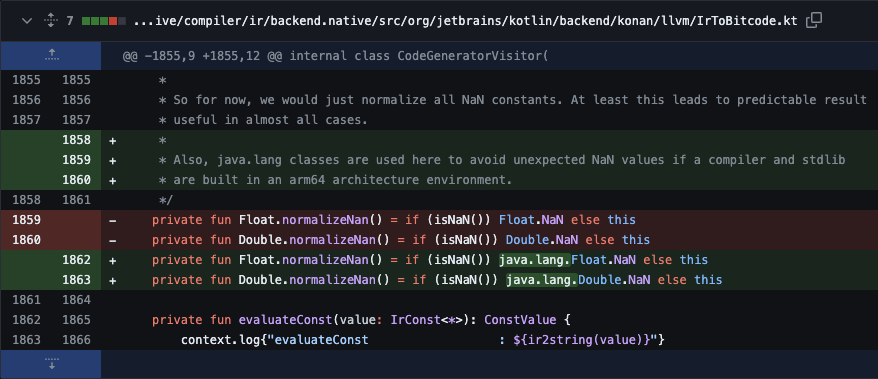The image size is (878, 379).
Task: Select new line number 1866
Action: click(x=76, y=340)
